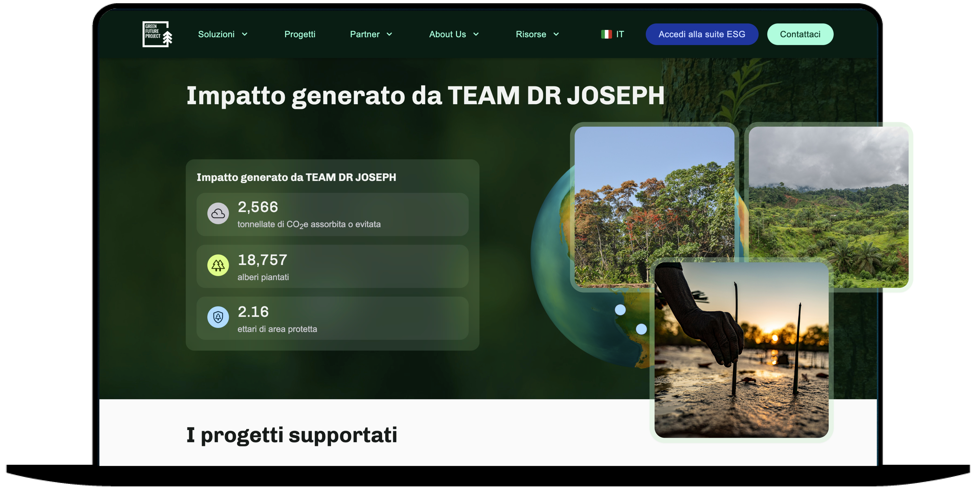Click the lower blue globe location marker
Screen dimensions: 980x493
641,329
